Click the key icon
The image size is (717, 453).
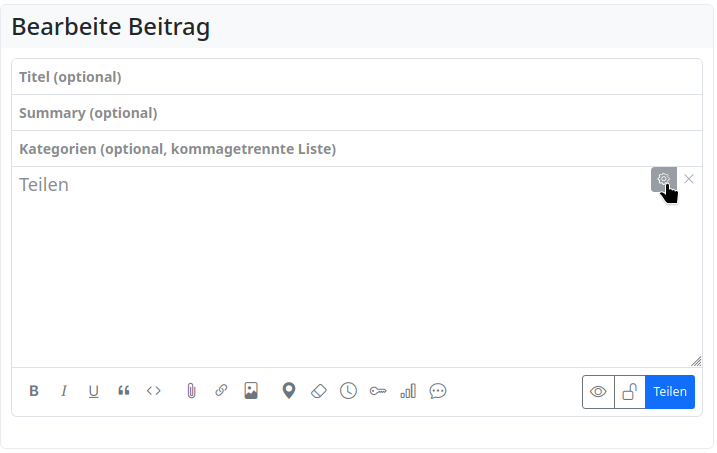[378, 391]
